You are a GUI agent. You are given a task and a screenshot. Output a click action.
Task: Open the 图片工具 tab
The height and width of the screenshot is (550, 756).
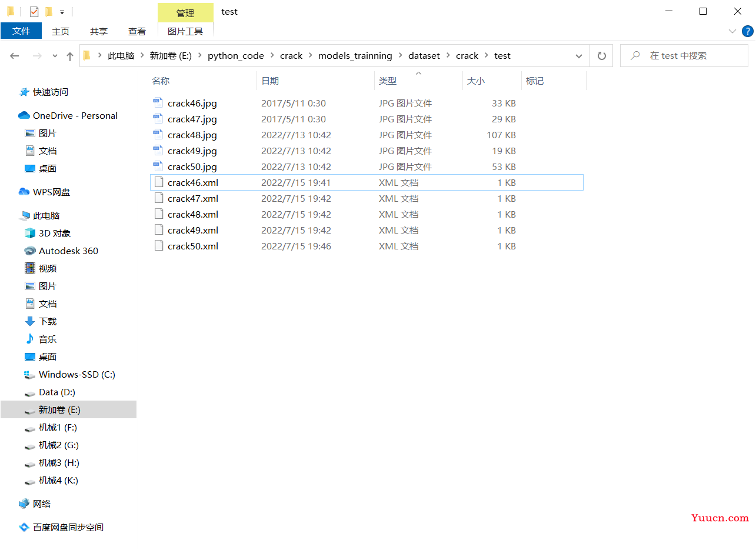pos(185,31)
